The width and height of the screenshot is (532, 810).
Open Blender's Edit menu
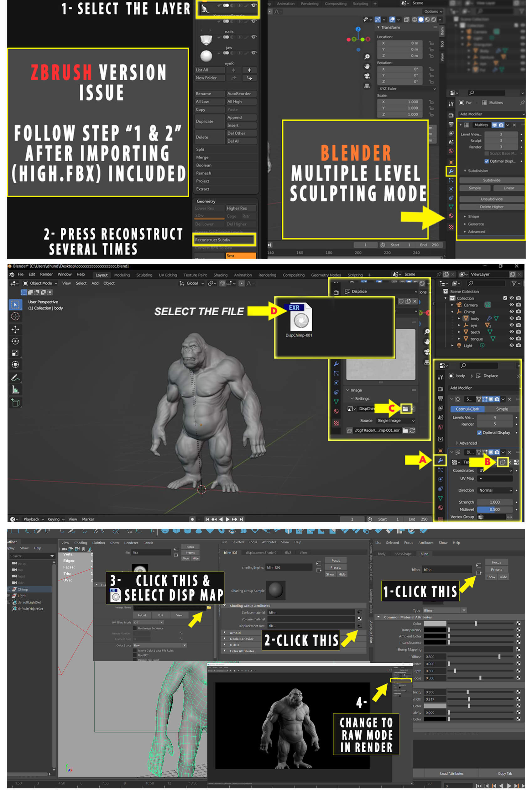pos(32,274)
